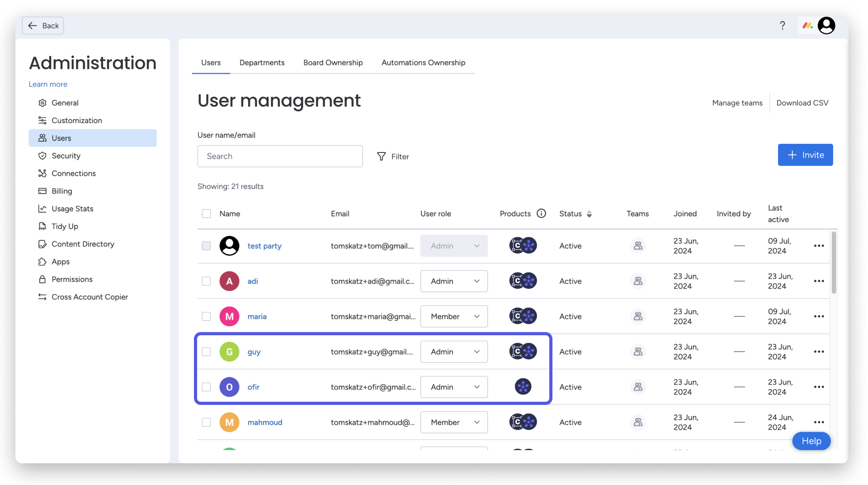The image size is (868, 485).
Task: Click the blue Invite button
Action: tap(805, 155)
